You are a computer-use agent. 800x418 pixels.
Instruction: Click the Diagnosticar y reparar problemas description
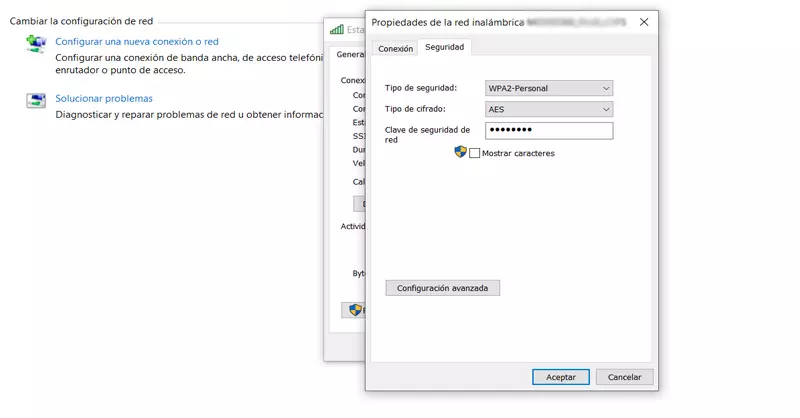coord(189,115)
